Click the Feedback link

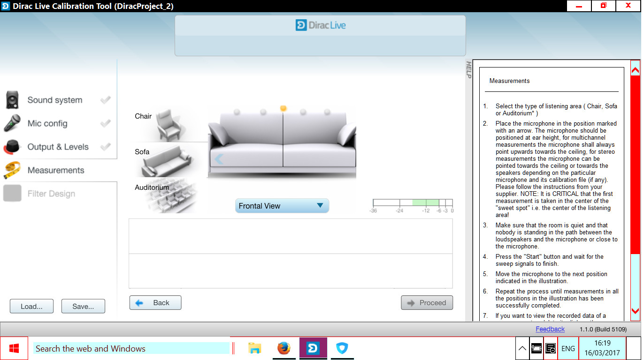pos(550,329)
